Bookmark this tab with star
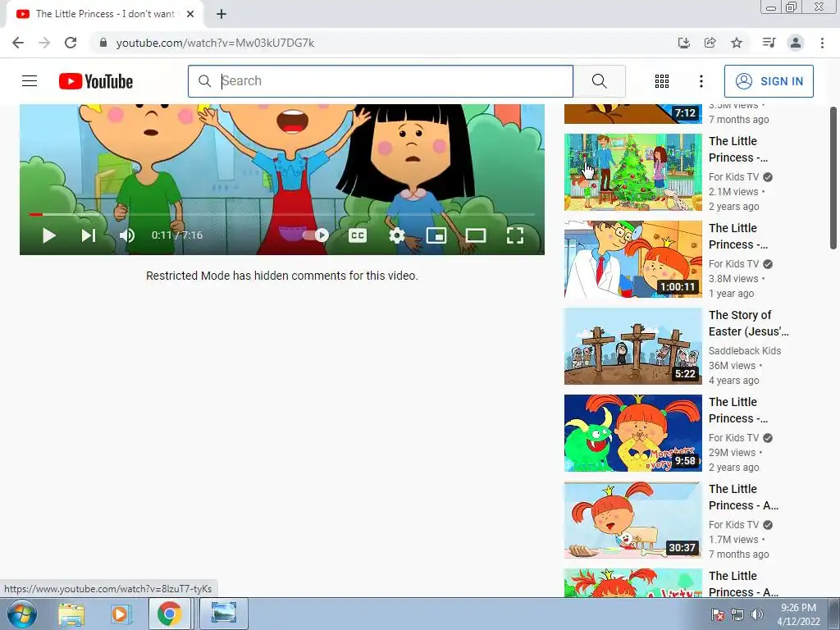The image size is (840, 630). tap(737, 43)
